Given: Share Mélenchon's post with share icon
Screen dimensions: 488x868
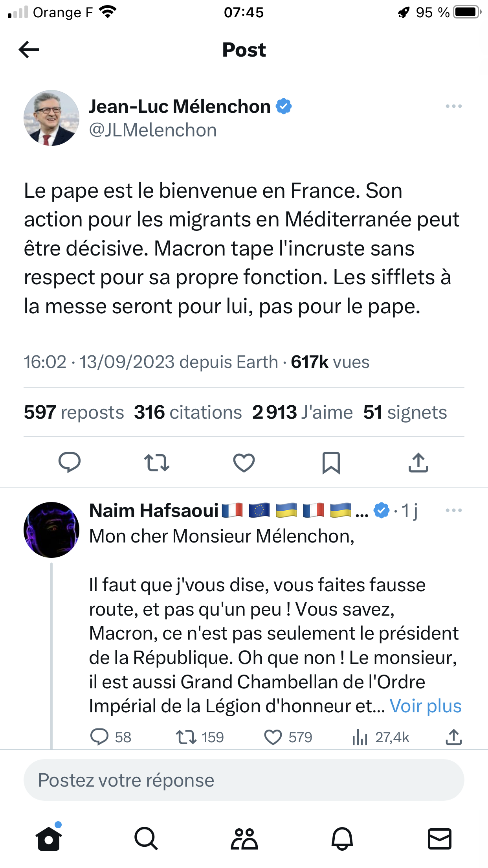Looking at the screenshot, I should click(418, 462).
